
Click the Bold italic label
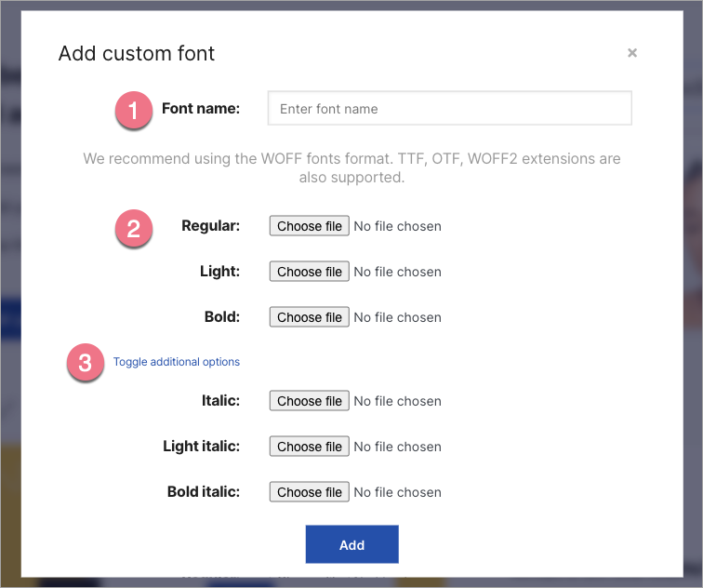(203, 492)
